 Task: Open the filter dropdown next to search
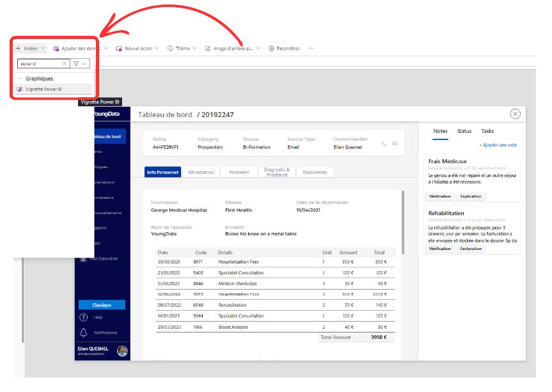coord(80,64)
